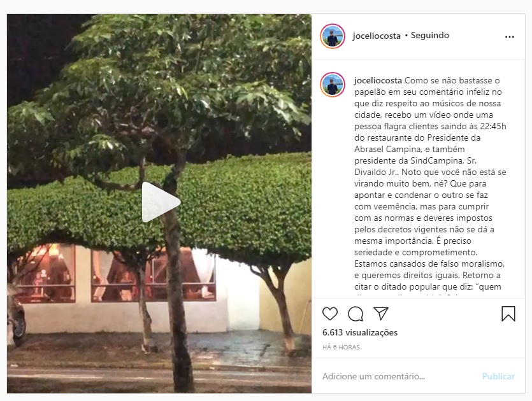Open the three-dot options menu
Viewport: 532px width, 401px height.
click(x=509, y=37)
